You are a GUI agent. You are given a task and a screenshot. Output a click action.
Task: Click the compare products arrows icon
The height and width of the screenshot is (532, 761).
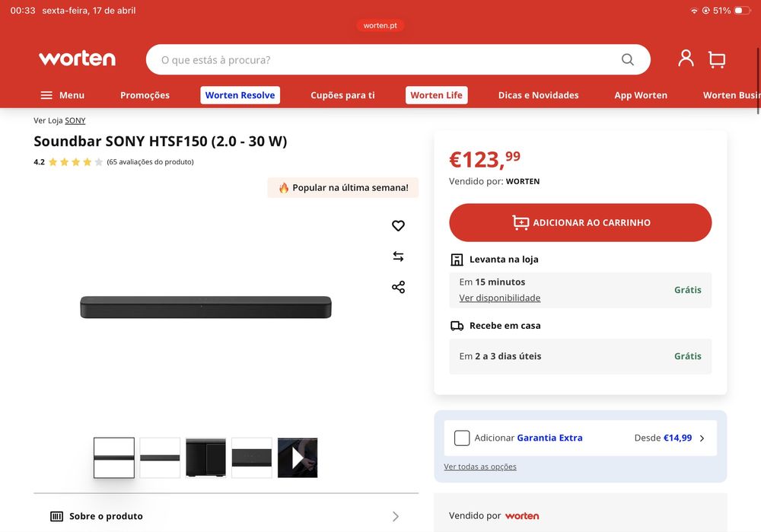[x=398, y=256]
